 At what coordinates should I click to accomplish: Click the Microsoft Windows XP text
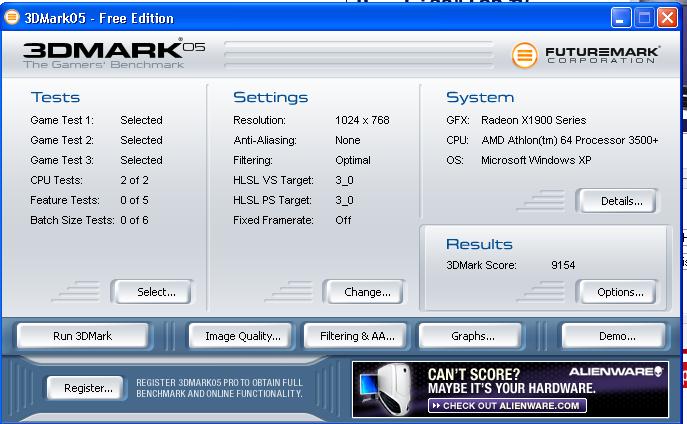[536, 160]
